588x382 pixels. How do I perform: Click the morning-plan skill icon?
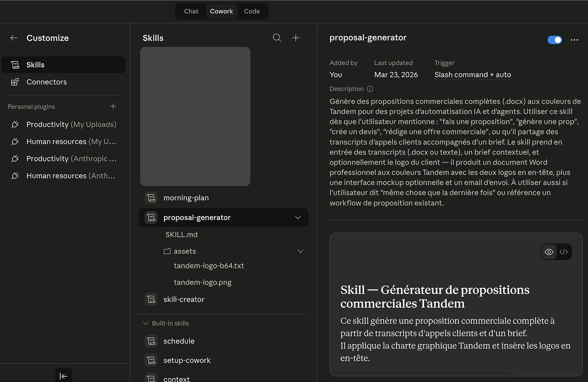[151, 198]
